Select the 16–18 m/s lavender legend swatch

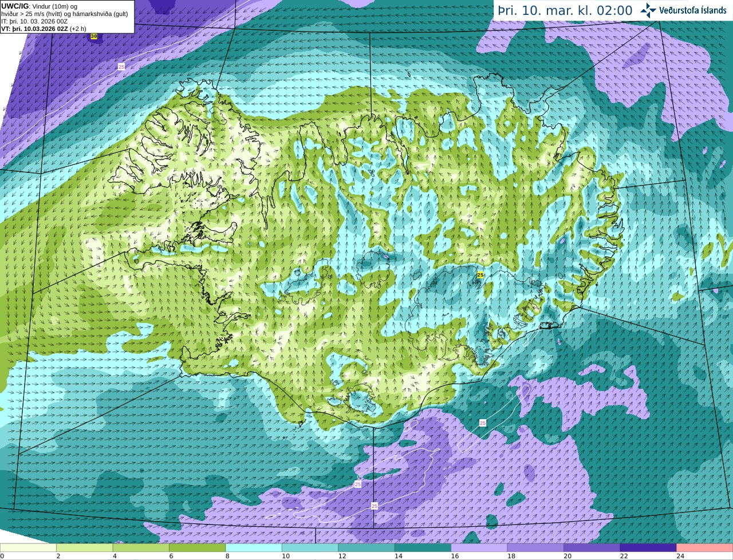pos(479,547)
